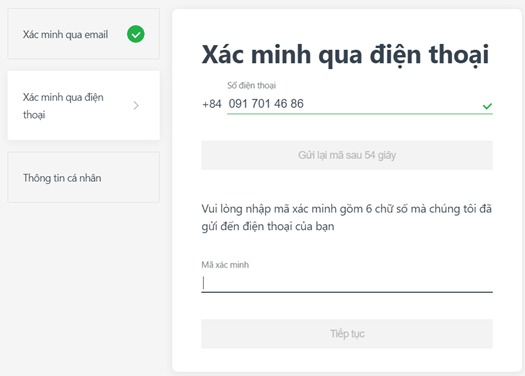This screenshot has height=376, width=525.
Task: Click the 'Tiếp tục' continue button
Action: point(347,333)
